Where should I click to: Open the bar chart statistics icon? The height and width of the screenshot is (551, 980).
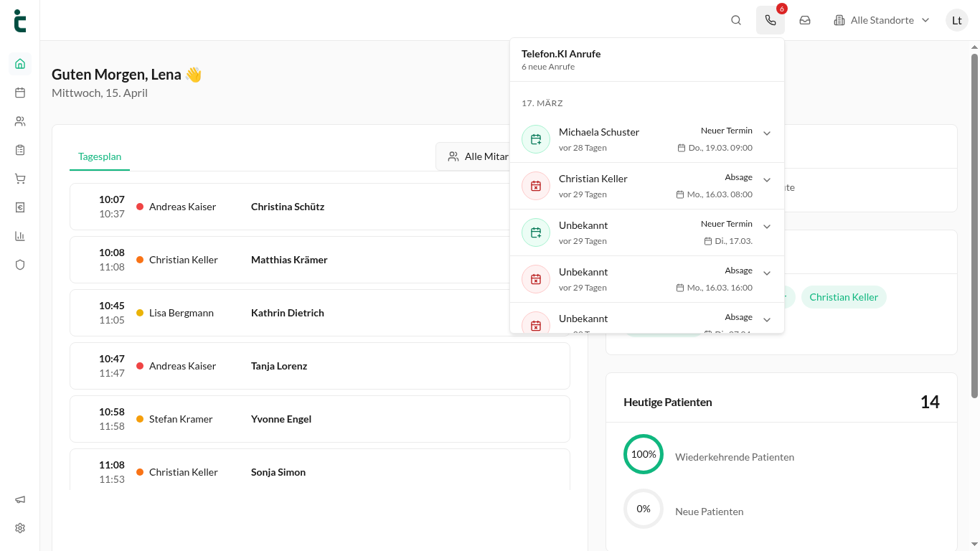pos(20,236)
